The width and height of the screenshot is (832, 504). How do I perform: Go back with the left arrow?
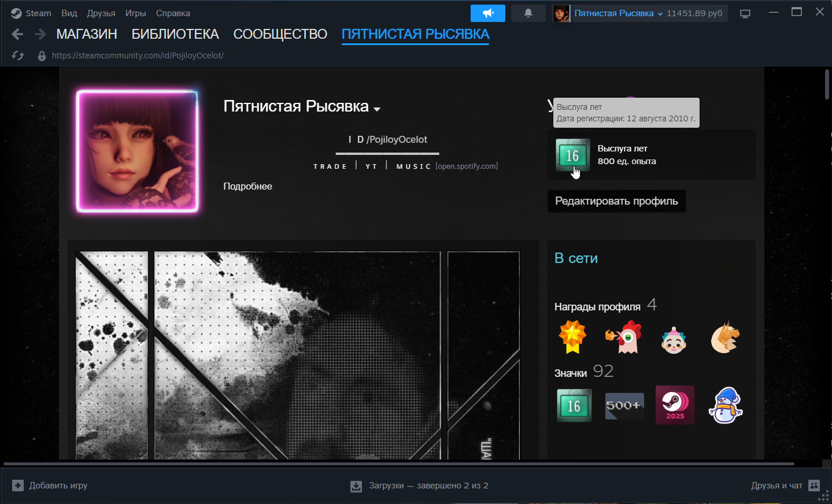click(x=17, y=35)
